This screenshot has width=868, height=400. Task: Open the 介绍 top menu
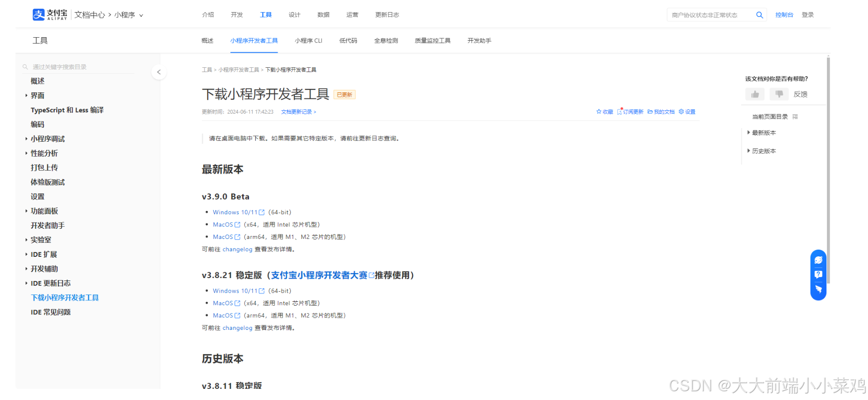pos(208,15)
